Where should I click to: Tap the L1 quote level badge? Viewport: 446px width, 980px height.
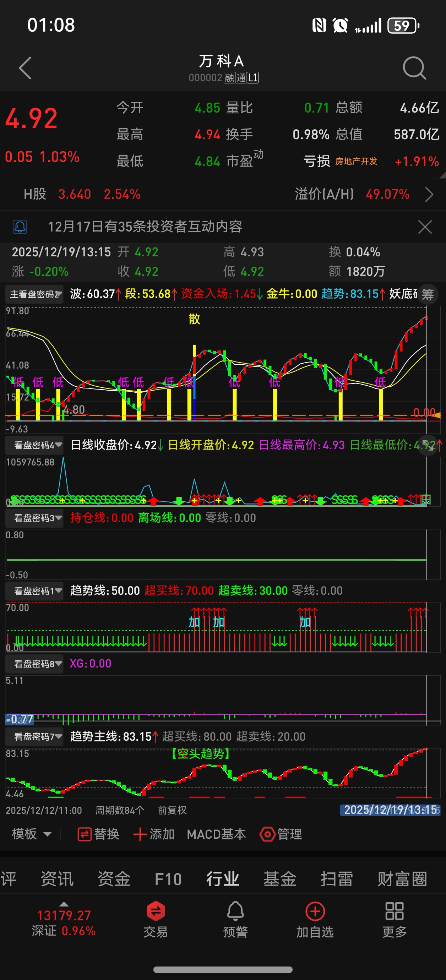pyautogui.click(x=253, y=78)
